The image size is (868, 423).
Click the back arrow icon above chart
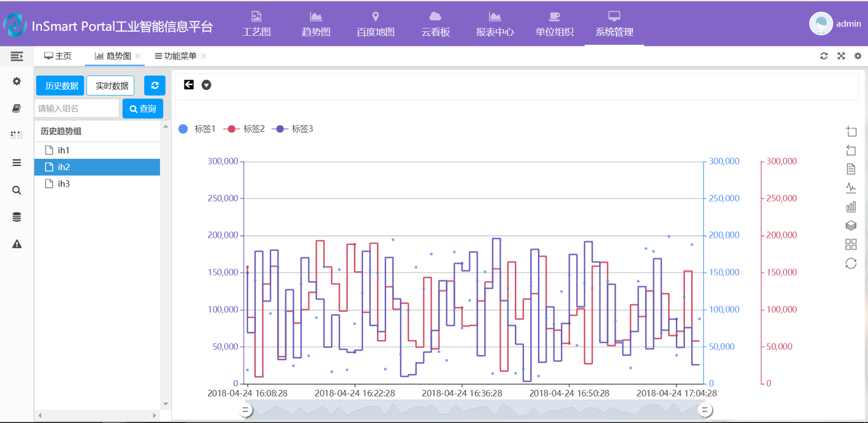click(x=189, y=84)
